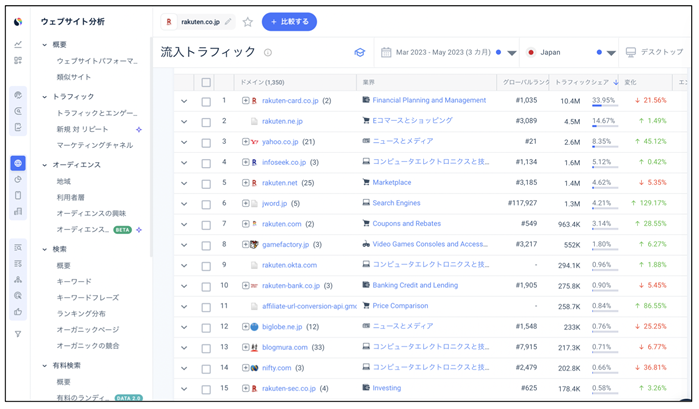The image size is (699, 409).
Task: Click the rakuten.co.jp domain field
Action: click(x=197, y=21)
